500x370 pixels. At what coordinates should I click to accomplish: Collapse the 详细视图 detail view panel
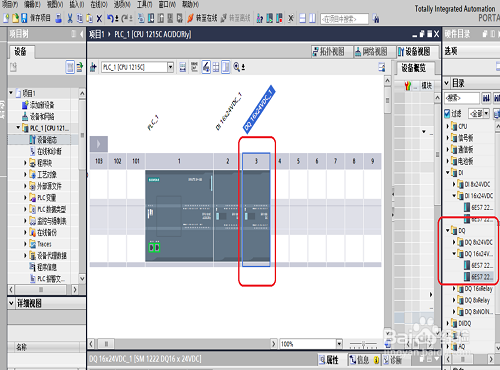pyautogui.click(x=11, y=303)
